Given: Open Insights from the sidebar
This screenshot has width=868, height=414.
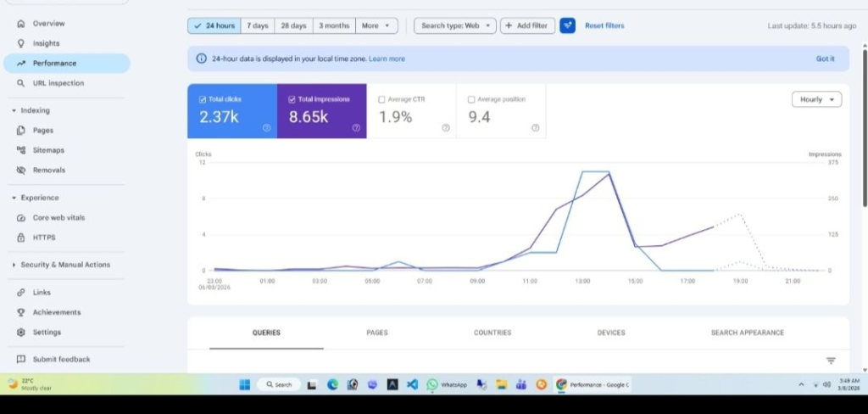Looking at the screenshot, I should pyautogui.click(x=46, y=43).
